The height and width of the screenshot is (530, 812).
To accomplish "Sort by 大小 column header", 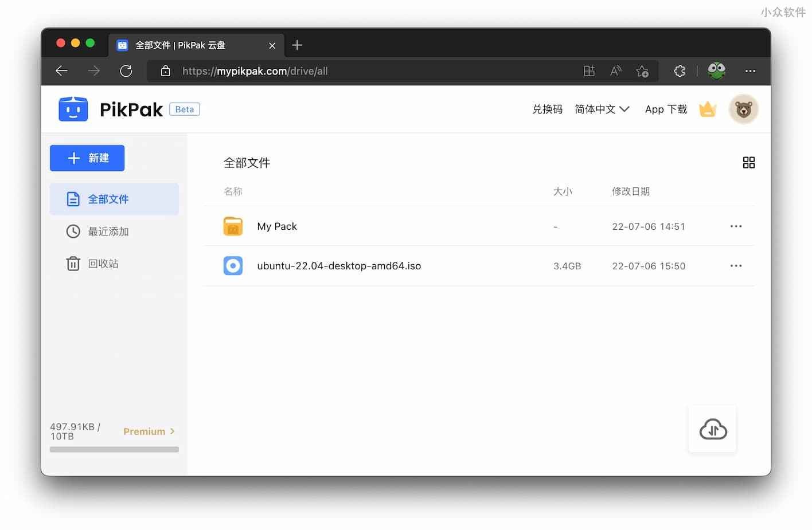I will tap(563, 191).
